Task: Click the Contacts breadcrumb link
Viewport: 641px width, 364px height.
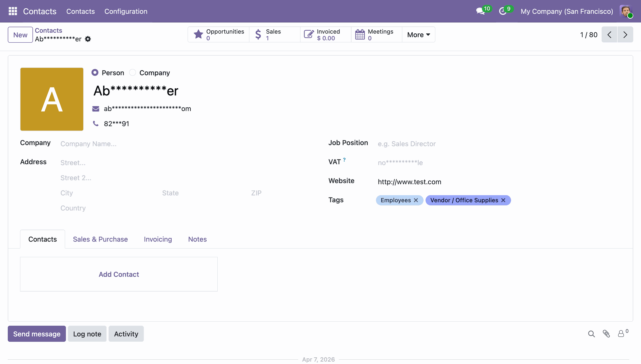Action: pyautogui.click(x=48, y=30)
